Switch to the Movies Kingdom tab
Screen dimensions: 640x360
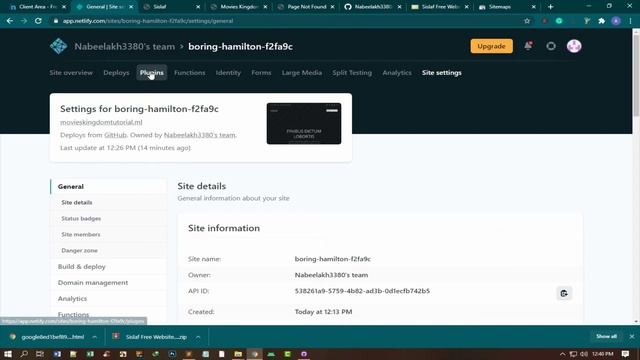click(239, 7)
